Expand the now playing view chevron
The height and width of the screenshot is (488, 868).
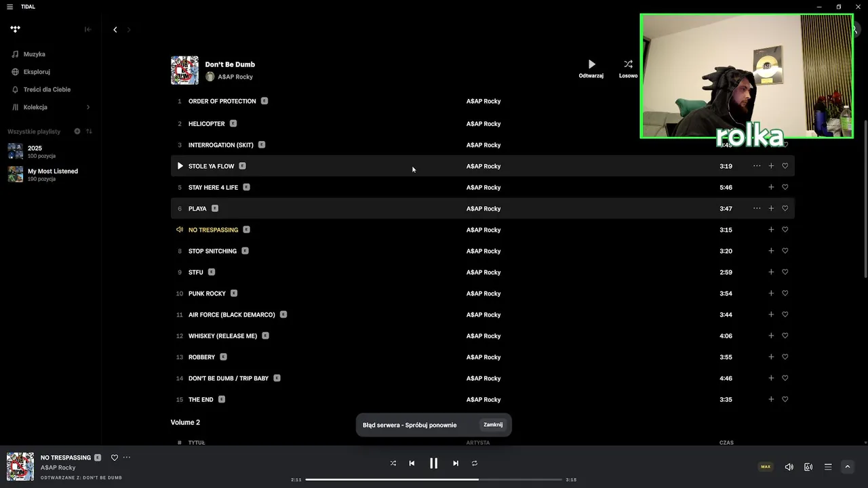tap(847, 466)
